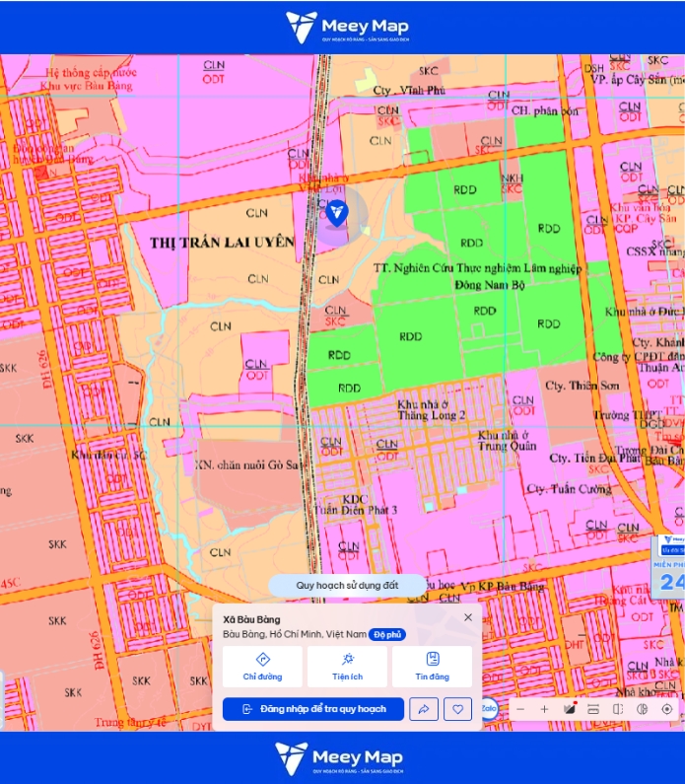685x784 pixels.
Task: Close the Xã Bàu Bàng info card
Action: point(468,617)
